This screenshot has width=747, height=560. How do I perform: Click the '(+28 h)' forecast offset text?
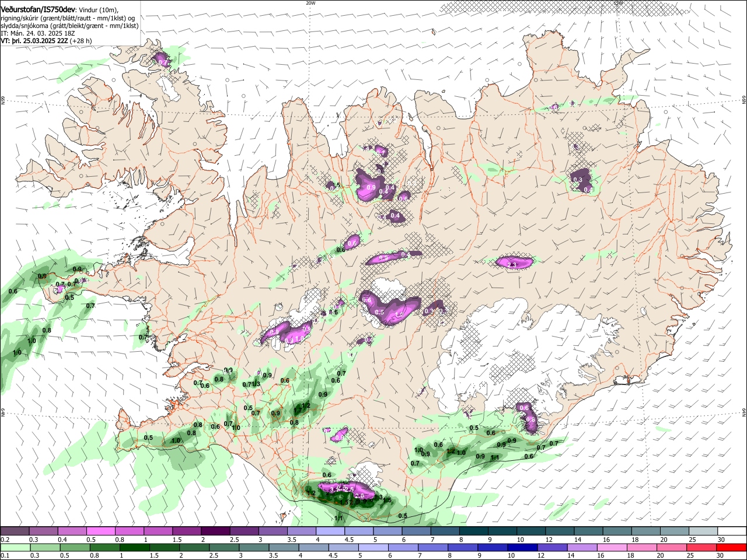pos(81,41)
